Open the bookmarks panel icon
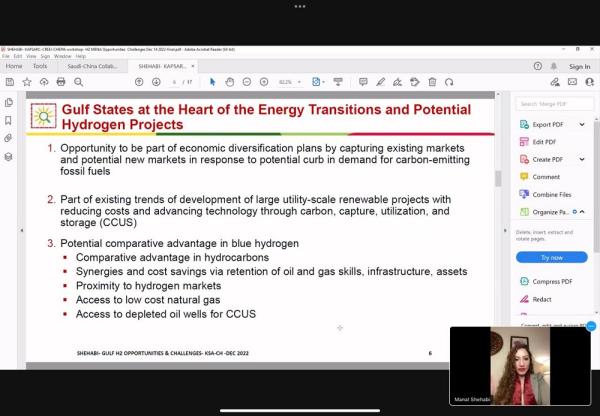This screenshot has width=600, height=416. point(8,121)
